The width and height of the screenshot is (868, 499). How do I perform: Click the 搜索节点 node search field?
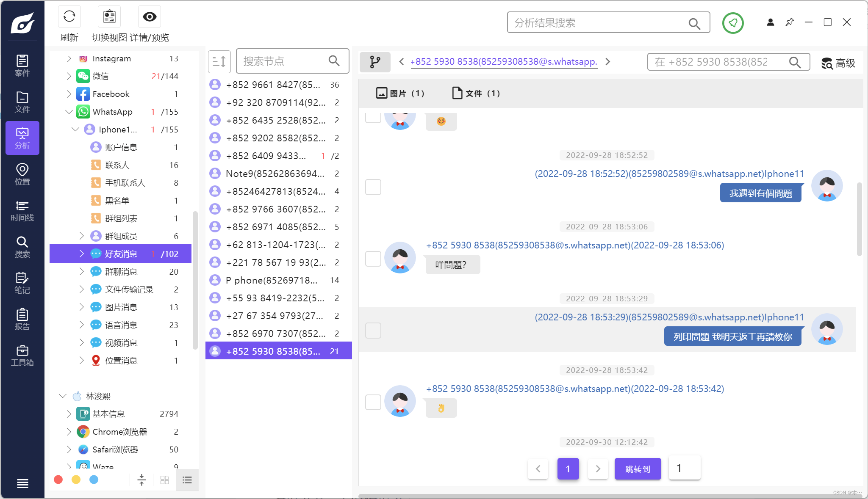pyautogui.click(x=284, y=61)
